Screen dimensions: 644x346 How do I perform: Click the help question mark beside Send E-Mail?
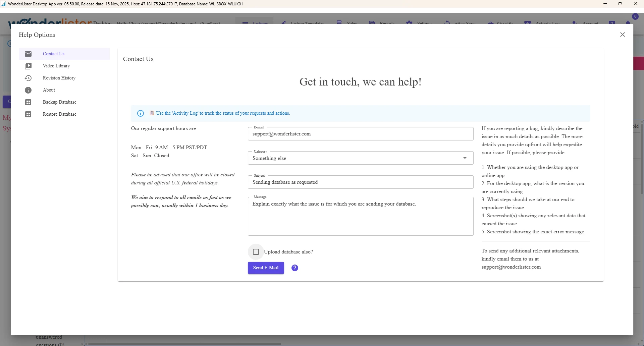(x=294, y=268)
